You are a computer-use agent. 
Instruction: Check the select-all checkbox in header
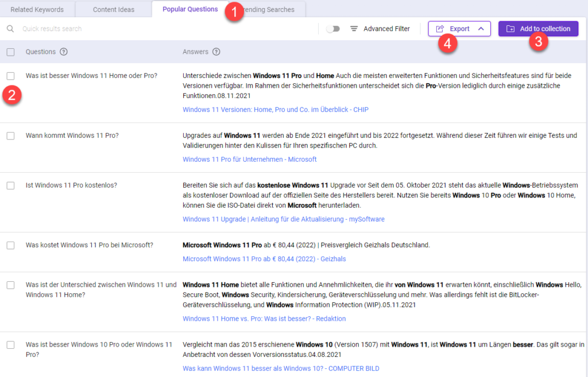click(x=10, y=52)
